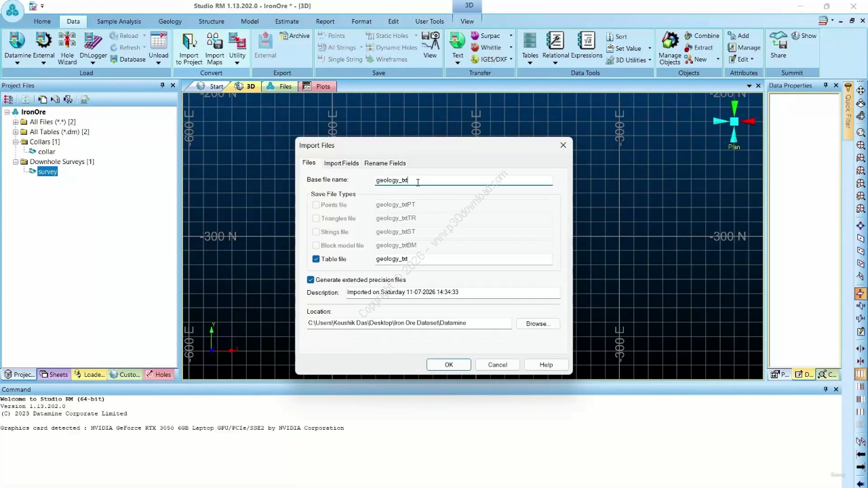Screen dimensions: 868x488
Task: Open the Expressions data tool
Action: point(587,45)
